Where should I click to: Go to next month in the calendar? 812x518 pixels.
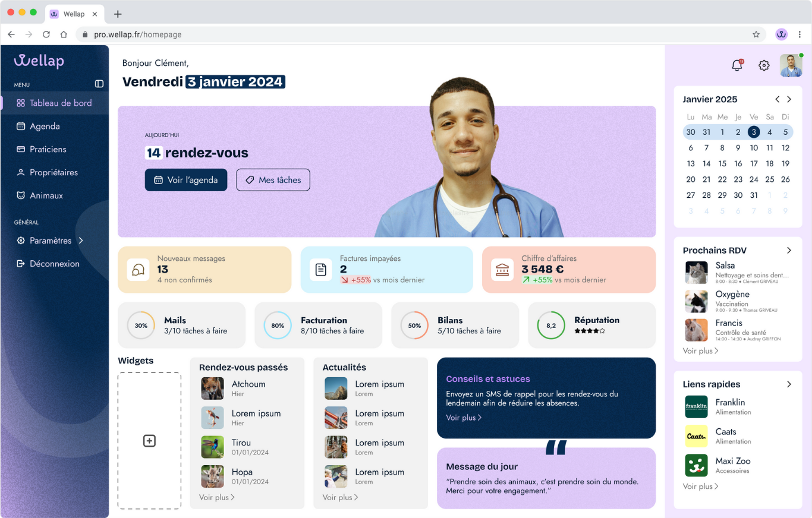tap(789, 99)
